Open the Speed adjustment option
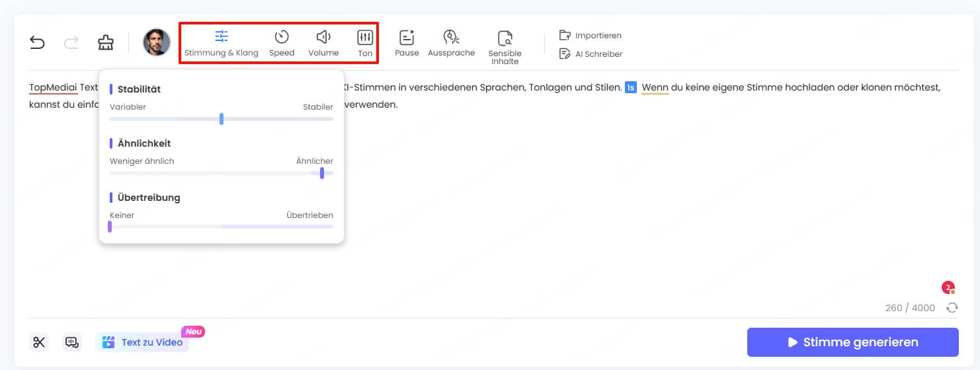Image resolution: width=980 pixels, height=370 pixels. 282,43
